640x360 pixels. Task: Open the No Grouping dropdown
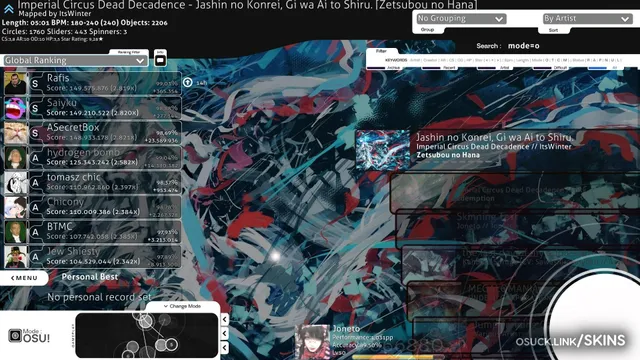click(461, 18)
